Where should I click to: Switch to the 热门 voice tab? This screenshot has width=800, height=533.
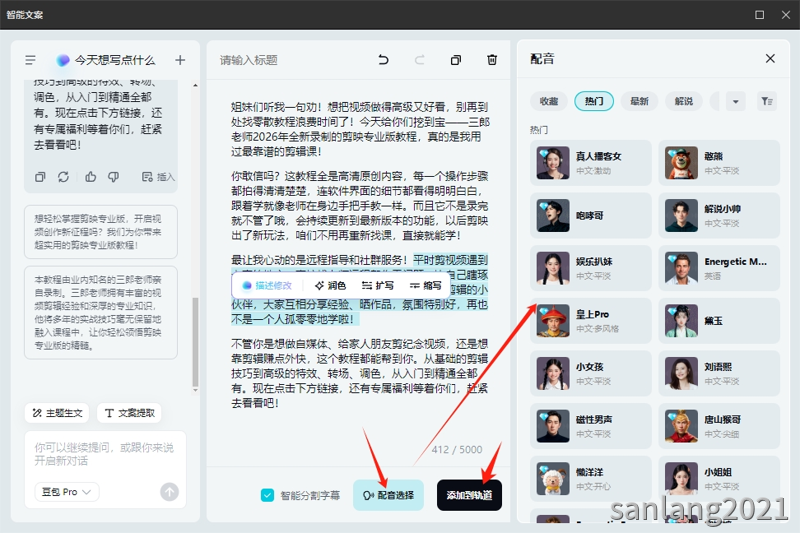pos(594,101)
